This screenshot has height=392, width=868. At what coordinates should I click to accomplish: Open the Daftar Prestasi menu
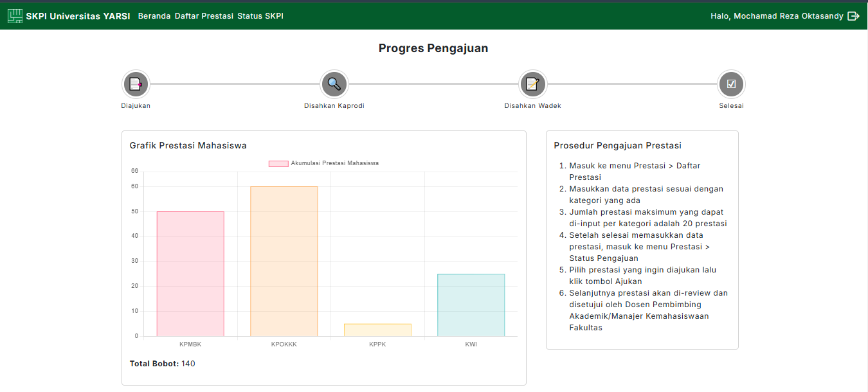pyautogui.click(x=204, y=16)
